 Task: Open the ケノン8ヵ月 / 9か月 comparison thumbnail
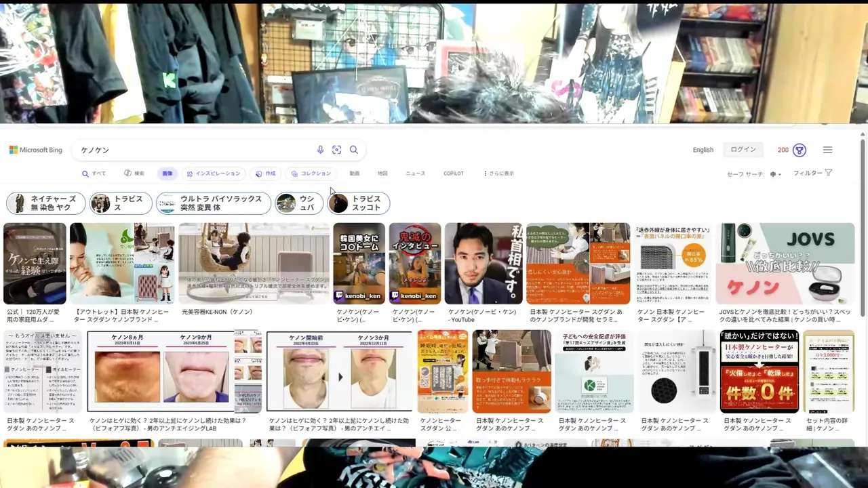174,371
